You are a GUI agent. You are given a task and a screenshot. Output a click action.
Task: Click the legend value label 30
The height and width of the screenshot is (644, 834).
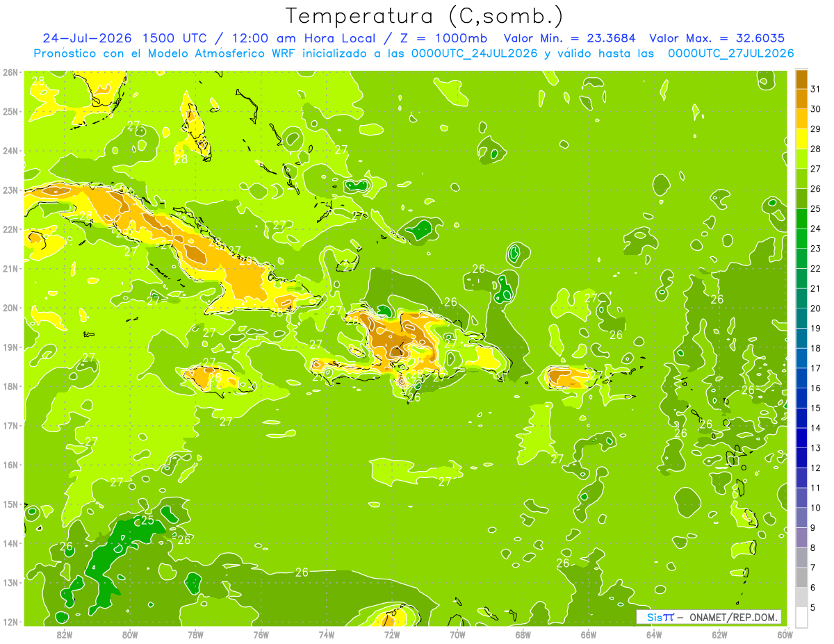click(x=816, y=109)
